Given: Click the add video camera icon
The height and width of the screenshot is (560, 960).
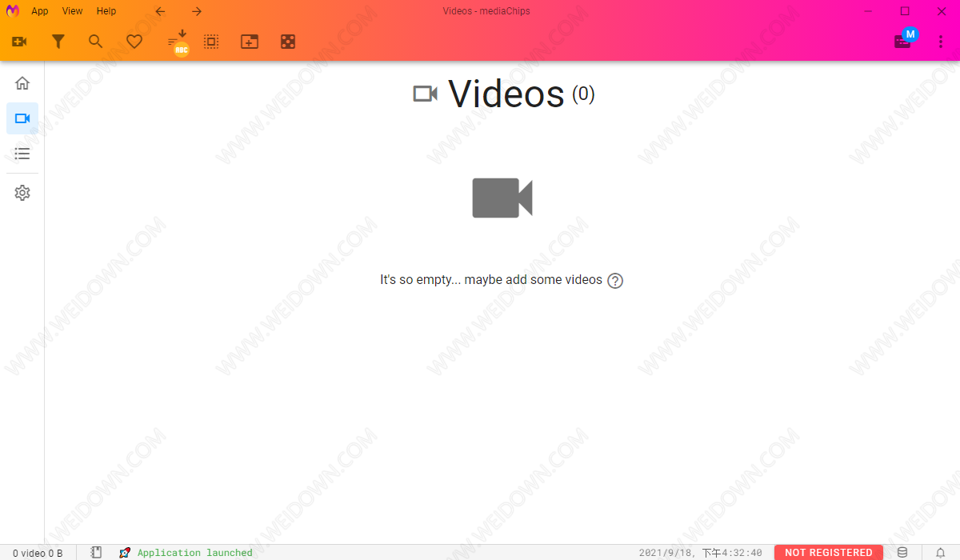Looking at the screenshot, I should click(x=20, y=42).
